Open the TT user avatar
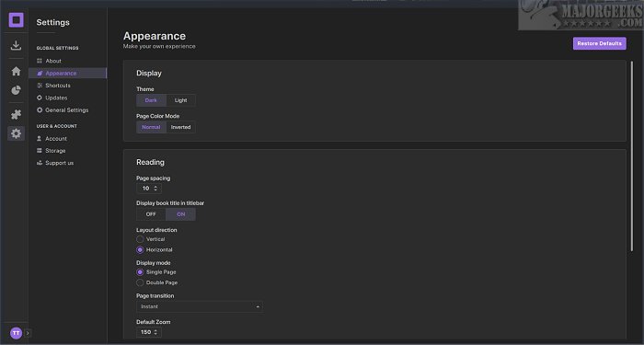This screenshot has height=345, width=644. tap(16, 333)
